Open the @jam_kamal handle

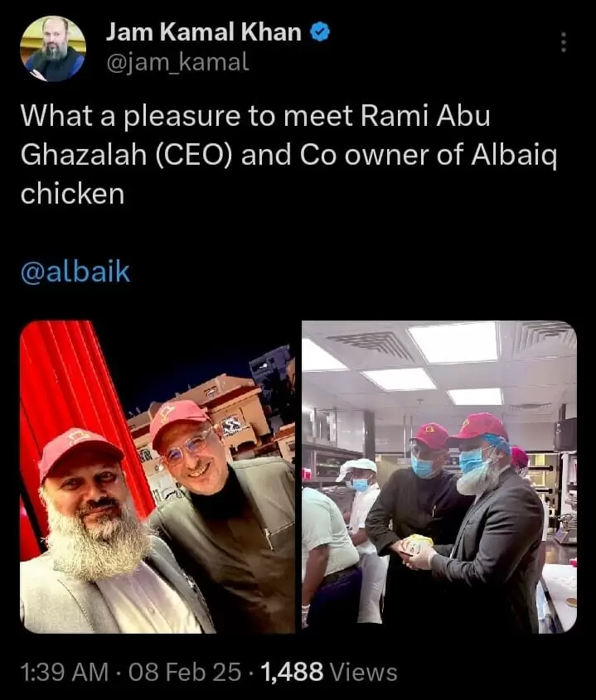click(177, 62)
